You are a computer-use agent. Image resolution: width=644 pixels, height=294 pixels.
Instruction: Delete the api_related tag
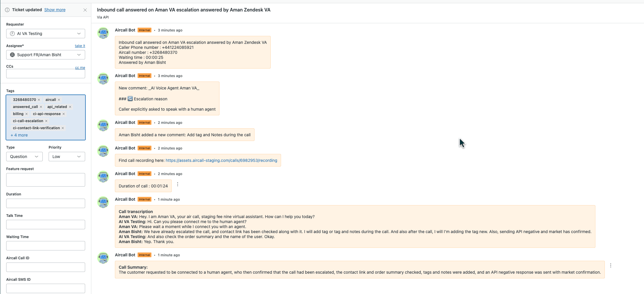tap(70, 107)
